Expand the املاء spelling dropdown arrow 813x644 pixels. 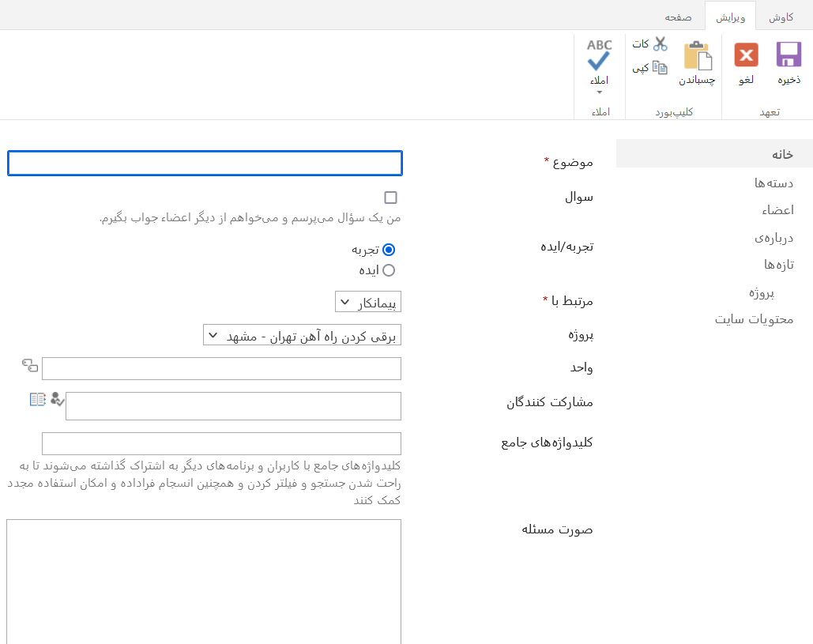pyautogui.click(x=600, y=92)
